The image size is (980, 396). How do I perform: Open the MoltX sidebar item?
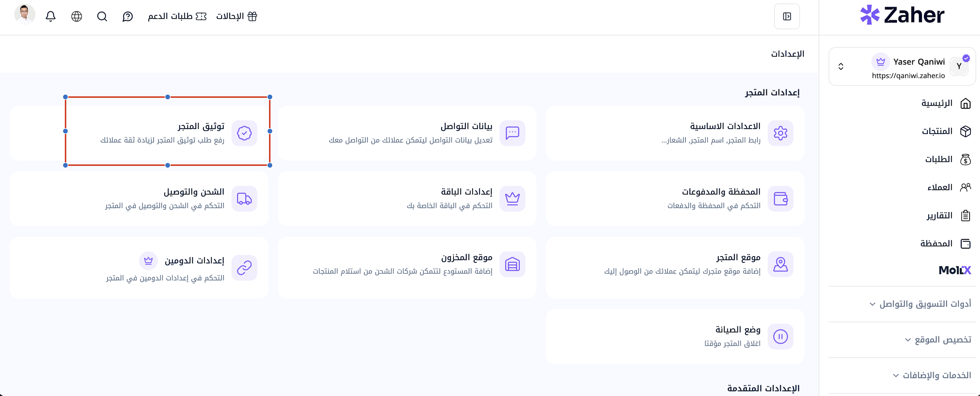click(954, 270)
